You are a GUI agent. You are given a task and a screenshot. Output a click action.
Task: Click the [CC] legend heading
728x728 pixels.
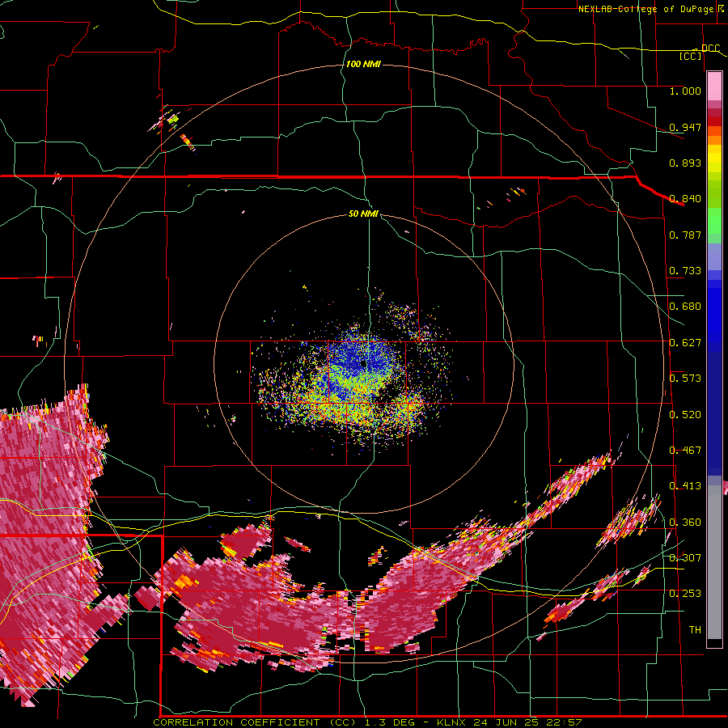(x=691, y=56)
